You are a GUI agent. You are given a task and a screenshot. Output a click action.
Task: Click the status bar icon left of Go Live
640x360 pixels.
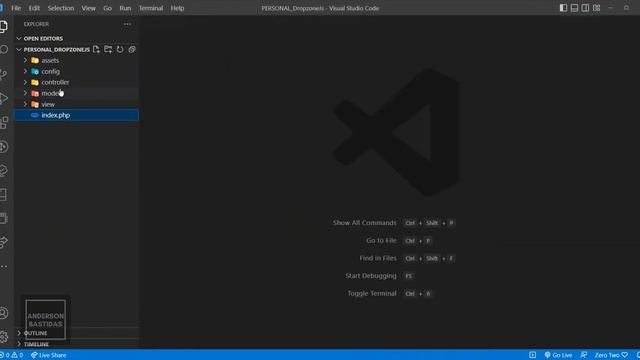click(x=533, y=355)
